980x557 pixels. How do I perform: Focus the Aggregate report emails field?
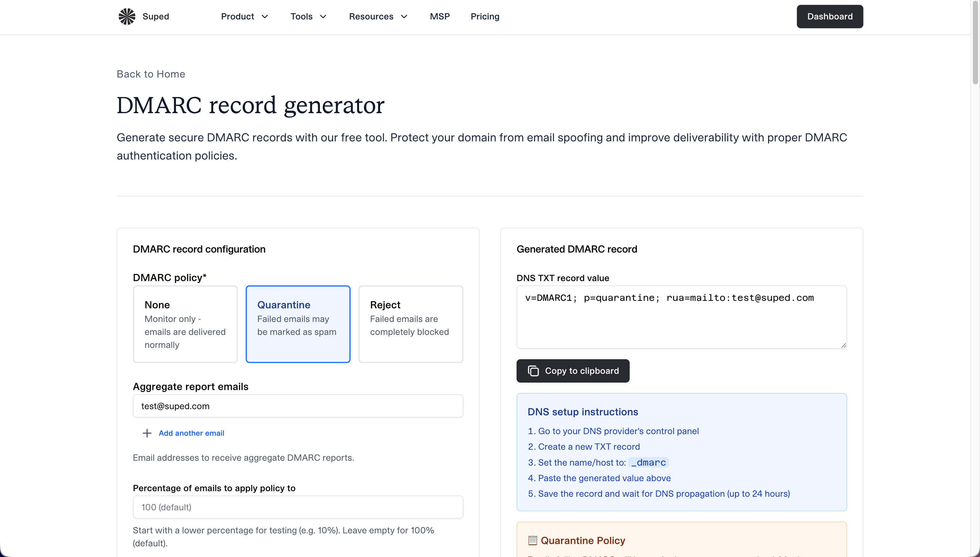[298, 406]
